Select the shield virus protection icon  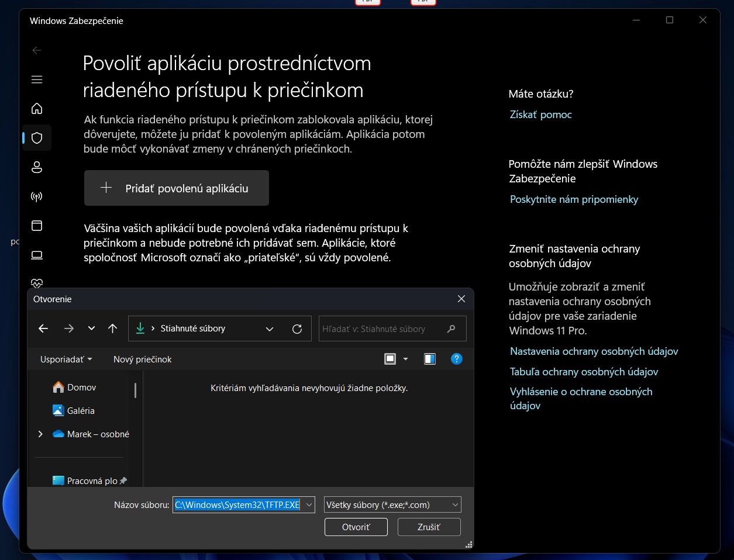pos(37,138)
